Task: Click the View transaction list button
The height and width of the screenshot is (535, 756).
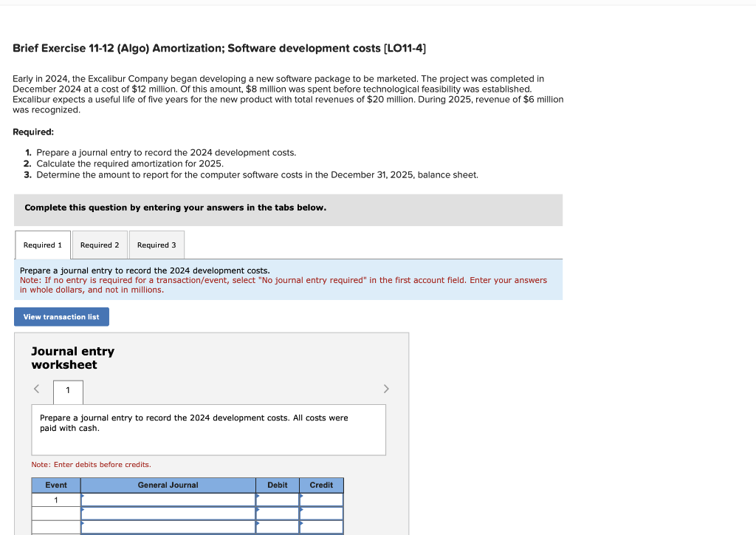Action: 61,316
